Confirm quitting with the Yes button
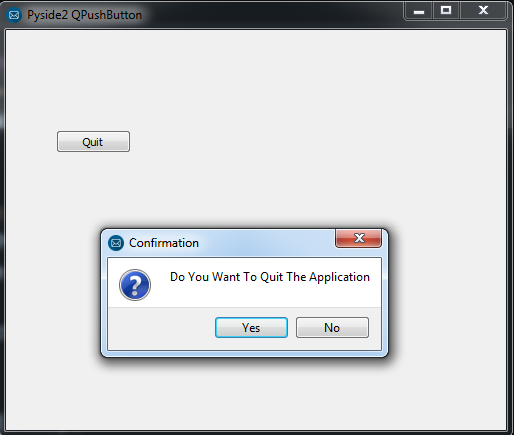 (x=251, y=327)
